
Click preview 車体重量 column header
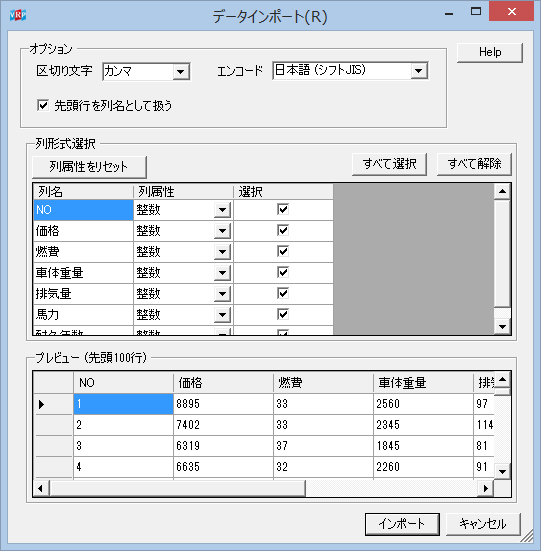(x=423, y=383)
